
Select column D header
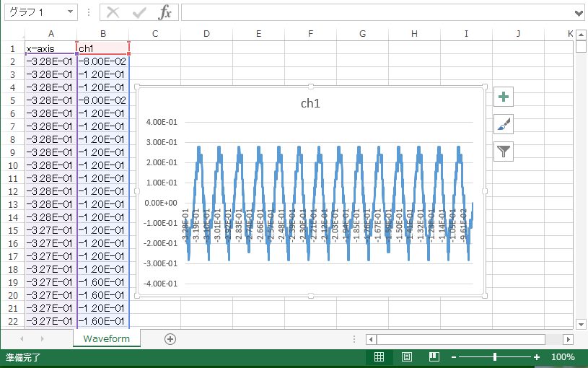(x=206, y=34)
